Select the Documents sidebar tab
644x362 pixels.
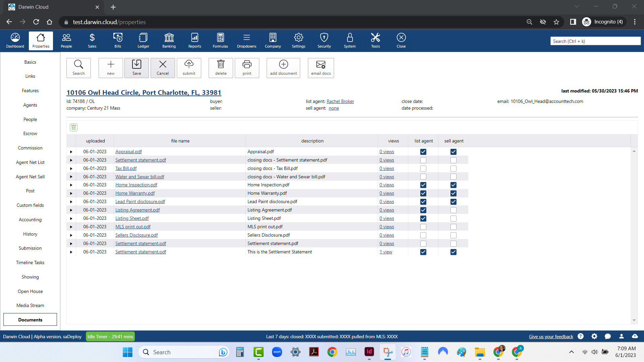click(30, 319)
